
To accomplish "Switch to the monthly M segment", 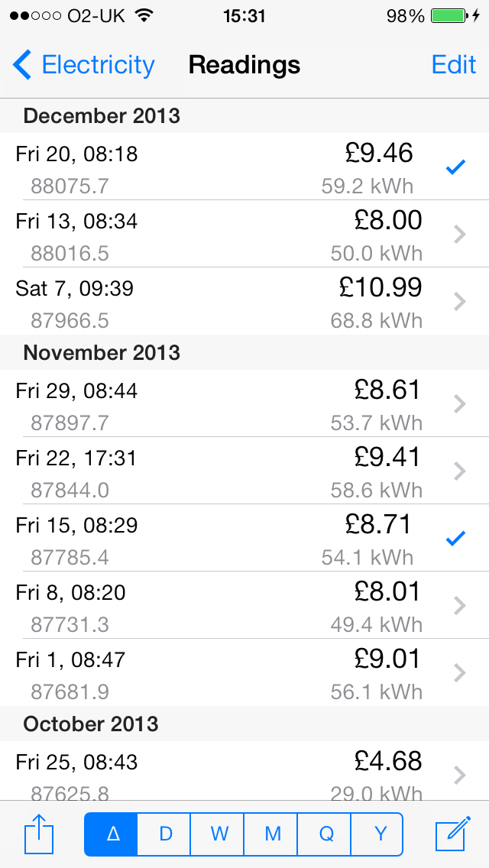I will [273, 834].
